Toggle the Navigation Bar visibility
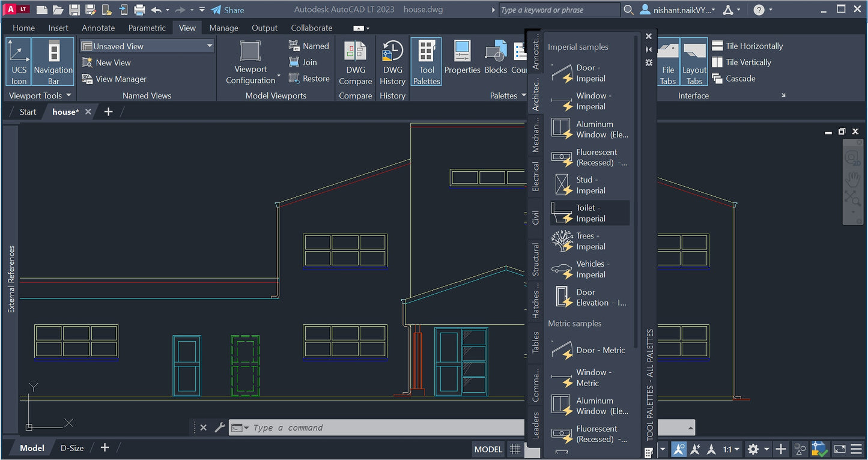 tap(53, 62)
